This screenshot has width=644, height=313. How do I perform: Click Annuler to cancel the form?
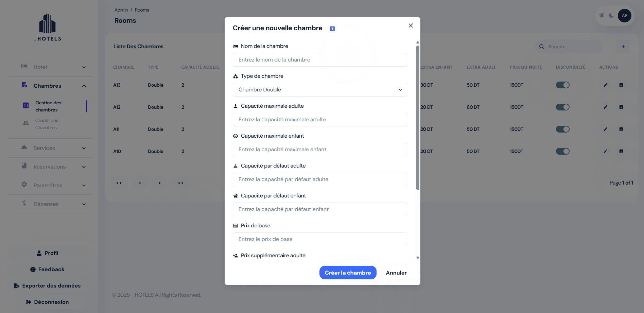396,273
